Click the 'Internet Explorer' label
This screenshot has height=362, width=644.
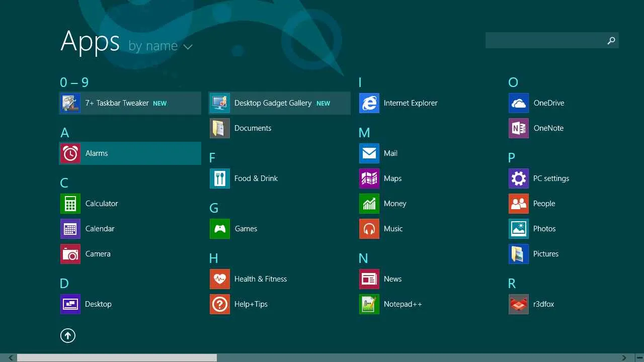pos(411,103)
